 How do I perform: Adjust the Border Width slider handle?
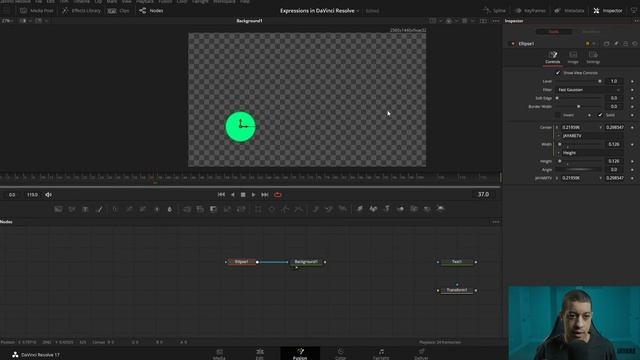(x=578, y=107)
